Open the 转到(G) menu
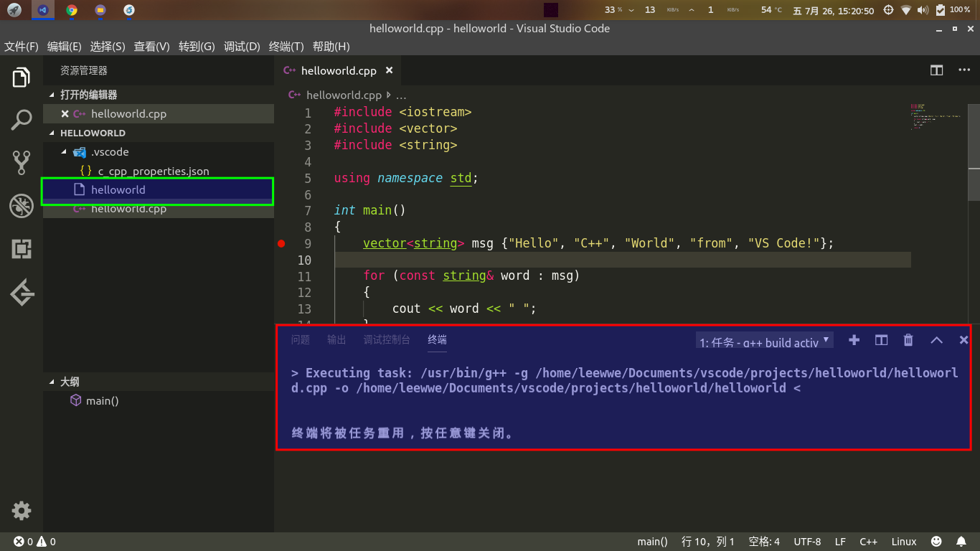The image size is (980, 551). point(197,47)
